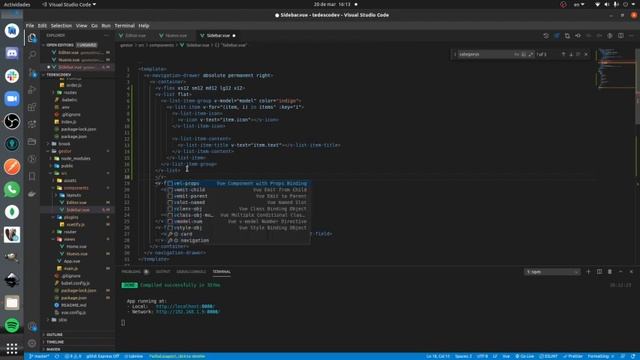Open the Explorer view in activity bar
Image resolution: width=640 pixels, height=360 pixels.
pyautogui.click(x=32, y=38)
